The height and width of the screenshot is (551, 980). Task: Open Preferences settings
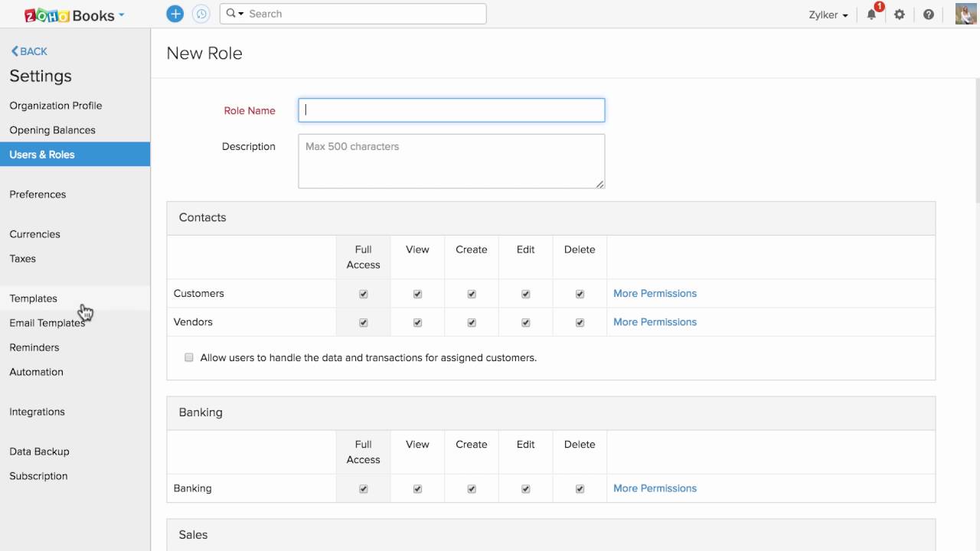38,194
